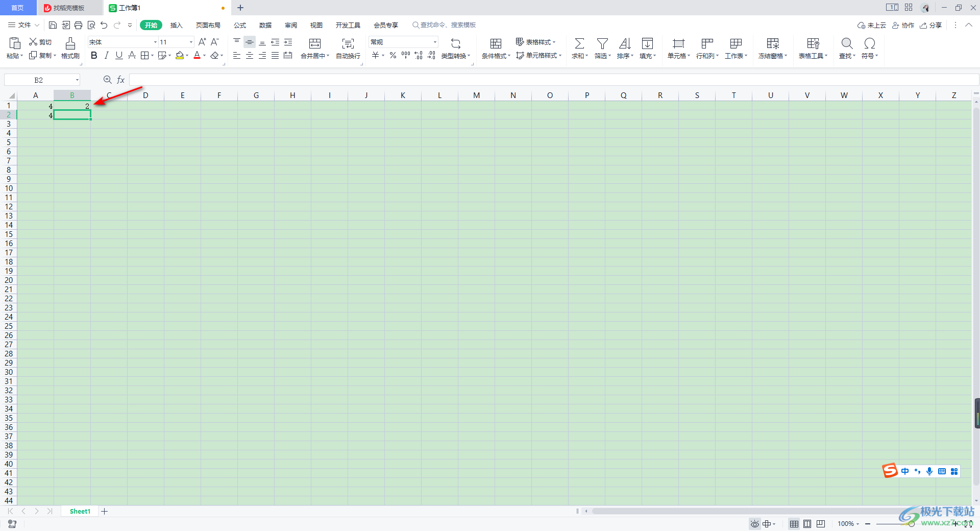Image resolution: width=980 pixels, height=531 pixels.
Task: Increase the indent of cell content
Action: [x=288, y=42]
